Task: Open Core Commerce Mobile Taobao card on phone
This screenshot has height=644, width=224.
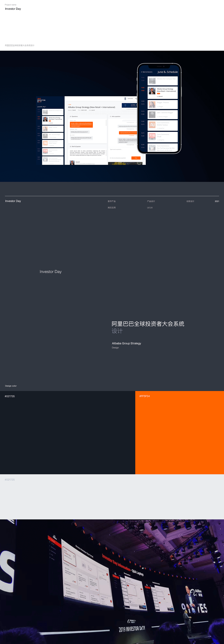Action: (163, 125)
